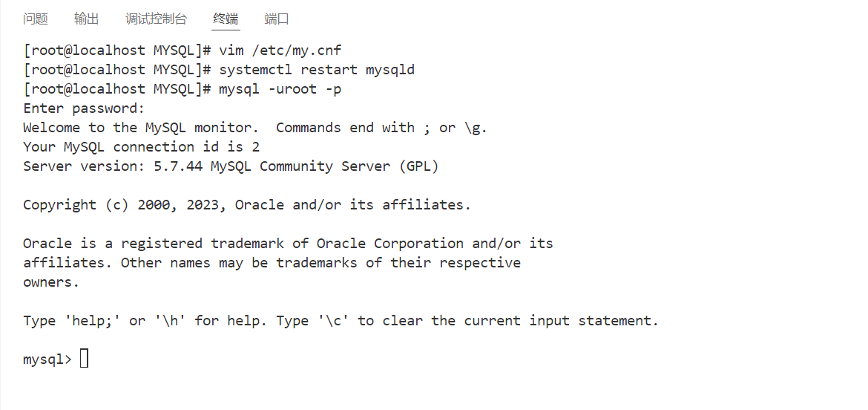The width and height of the screenshot is (868, 410).
Task: Click the 'Oracle is a registered trademark' line
Action: [288, 243]
